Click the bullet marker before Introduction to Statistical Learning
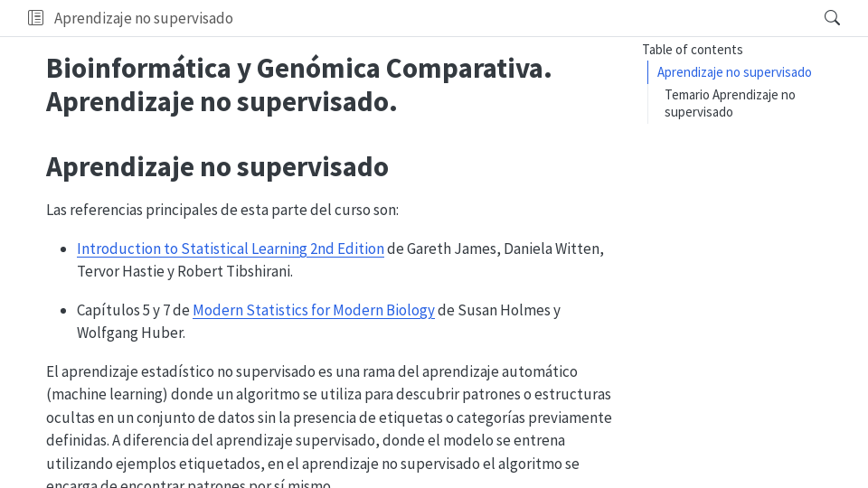The image size is (868, 488). coord(63,249)
